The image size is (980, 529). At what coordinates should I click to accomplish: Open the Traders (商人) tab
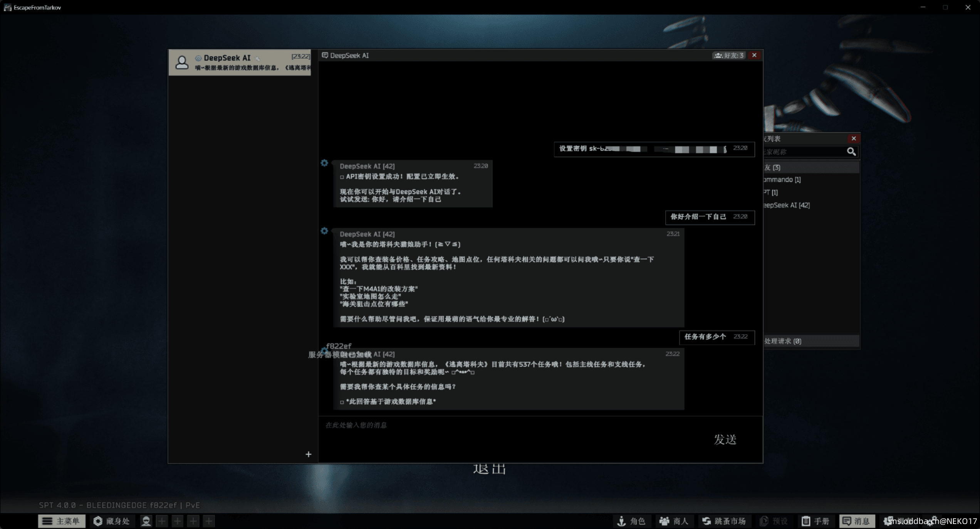point(674,521)
